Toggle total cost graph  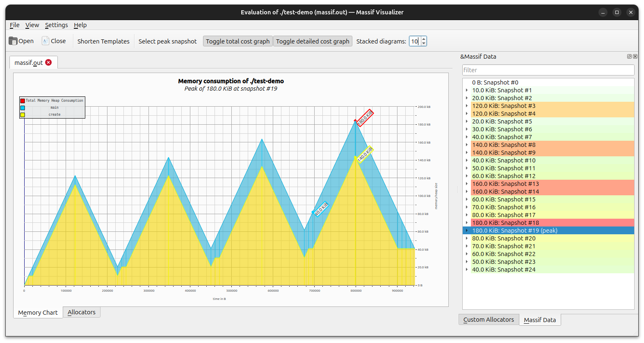click(238, 41)
